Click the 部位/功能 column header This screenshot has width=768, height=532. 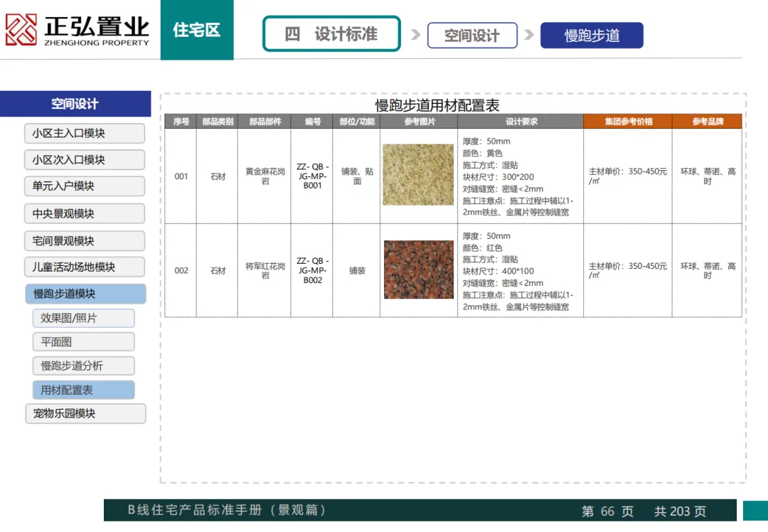[x=356, y=121]
